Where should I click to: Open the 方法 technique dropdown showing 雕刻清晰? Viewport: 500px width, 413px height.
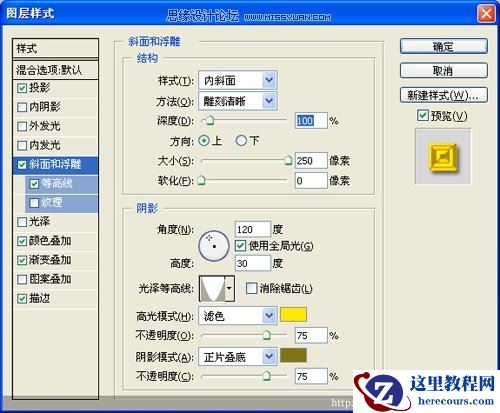(237, 101)
